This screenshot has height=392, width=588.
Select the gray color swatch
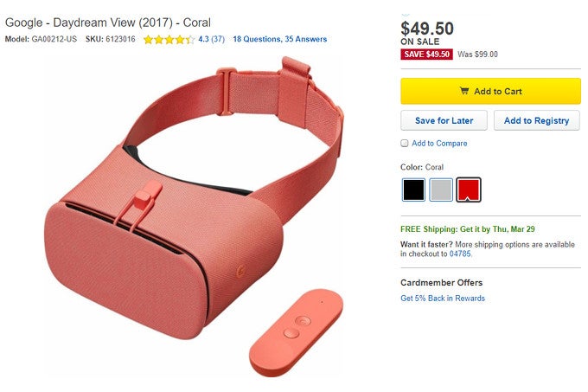(x=441, y=190)
